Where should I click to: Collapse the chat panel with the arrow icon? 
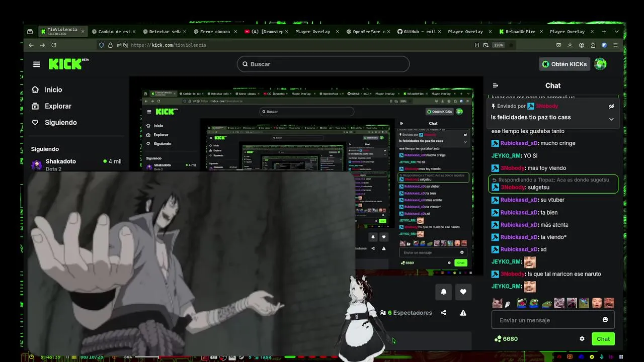point(496,85)
